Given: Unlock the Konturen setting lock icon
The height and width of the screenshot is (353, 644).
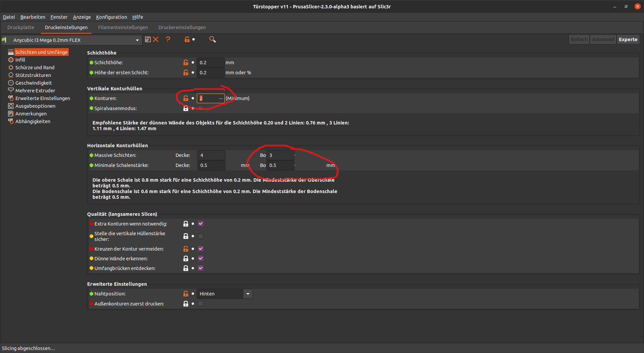Looking at the screenshot, I should (186, 98).
